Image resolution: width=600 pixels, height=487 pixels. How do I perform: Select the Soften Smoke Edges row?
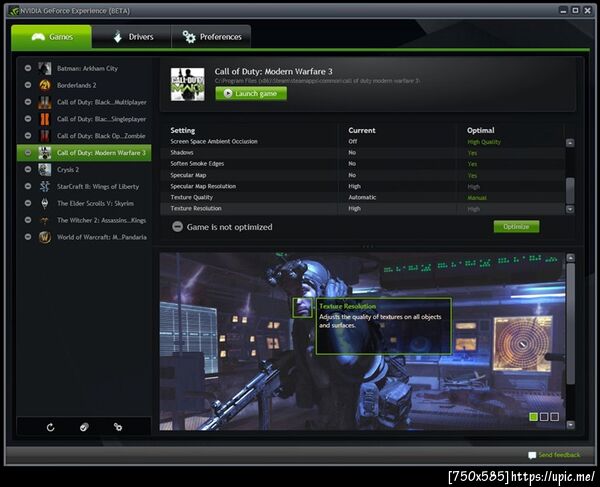[x=362, y=164]
